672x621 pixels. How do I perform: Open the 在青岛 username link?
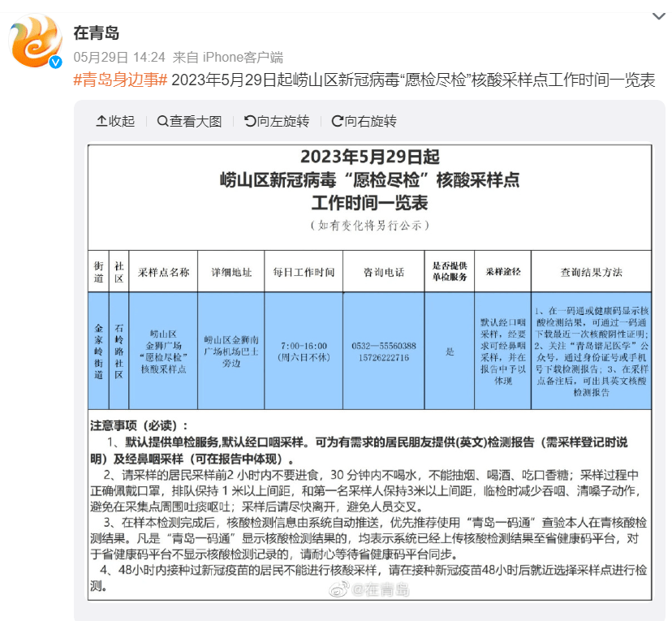click(x=96, y=32)
